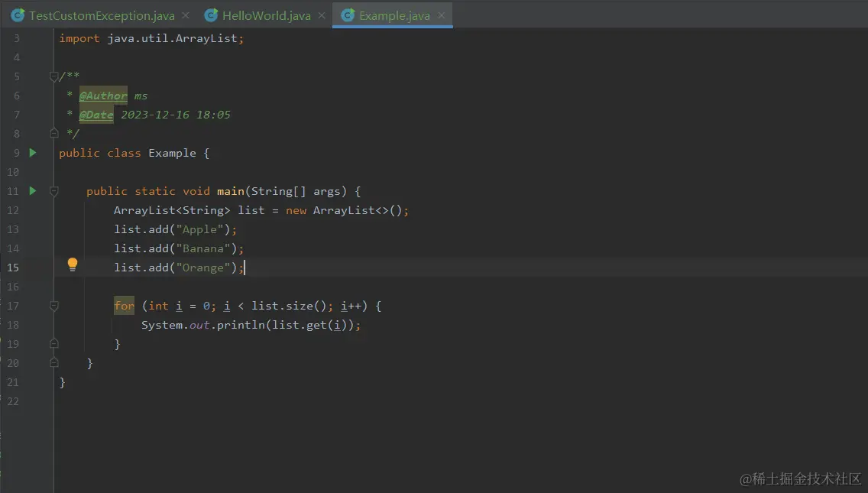The height and width of the screenshot is (493, 868).
Task: Click line number 15 in the gutter
Action: (13, 268)
